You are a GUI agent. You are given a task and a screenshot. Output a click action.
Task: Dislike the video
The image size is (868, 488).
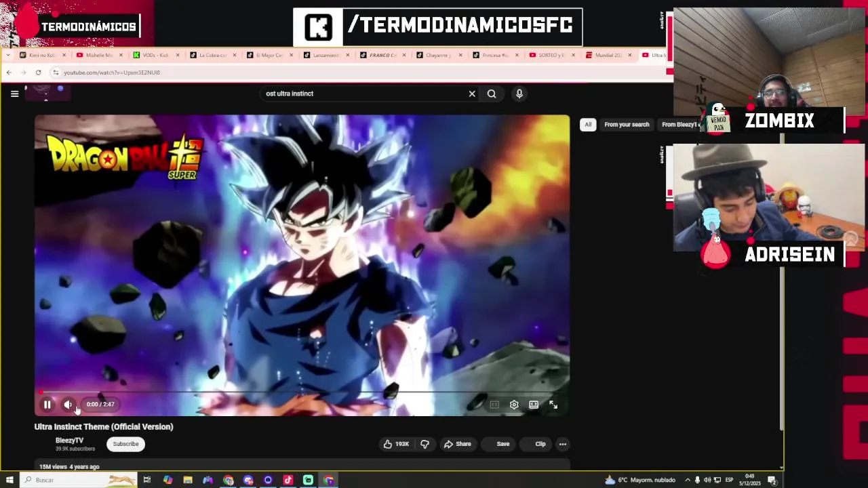(425, 444)
